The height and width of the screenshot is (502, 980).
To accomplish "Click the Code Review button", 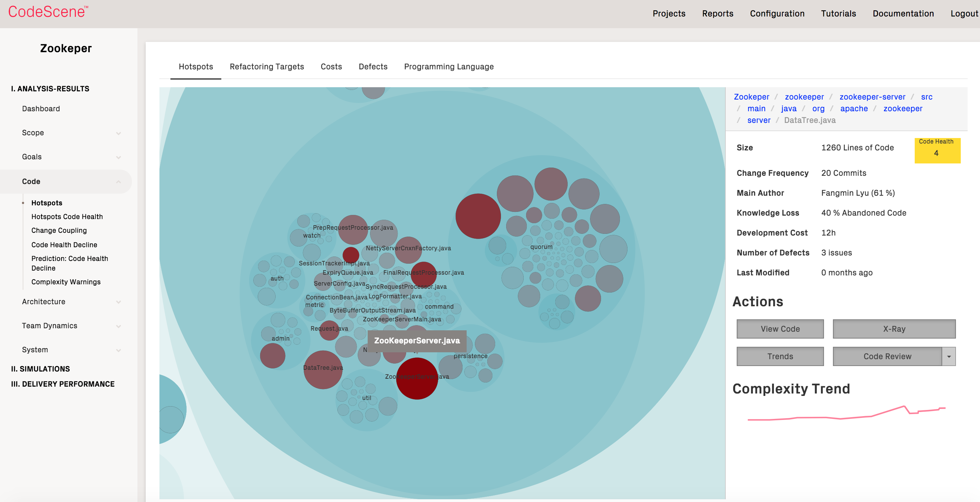I will coord(887,356).
